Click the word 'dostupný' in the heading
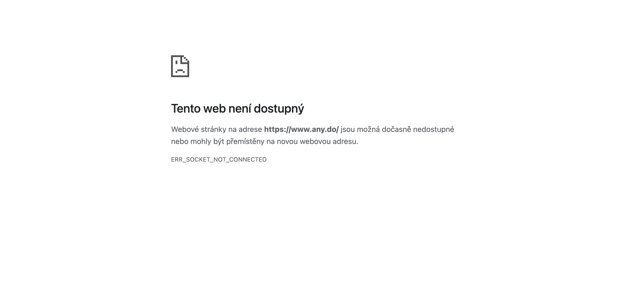The width and height of the screenshot is (644, 292). pyautogui.click(x=279, y=109)
